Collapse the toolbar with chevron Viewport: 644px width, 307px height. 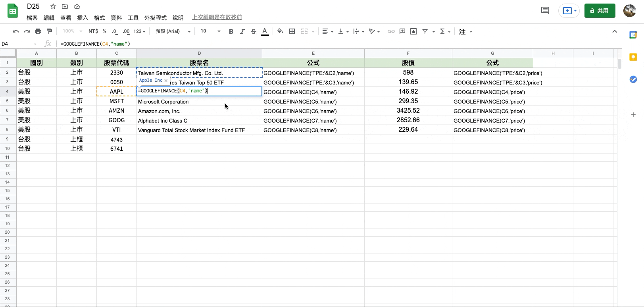tap(614, 31)
